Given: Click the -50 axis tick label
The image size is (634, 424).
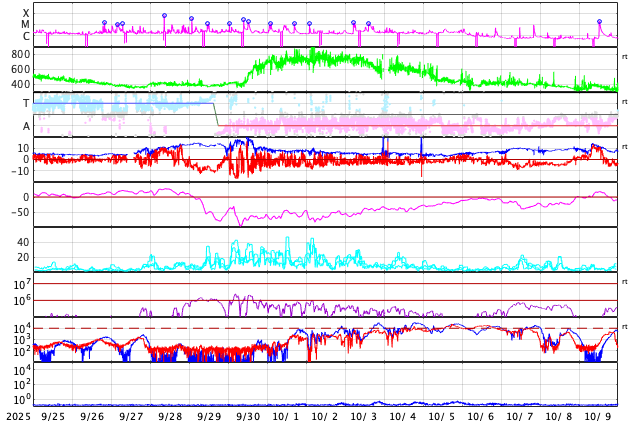Looking at the screenshot, I should 19,212.
